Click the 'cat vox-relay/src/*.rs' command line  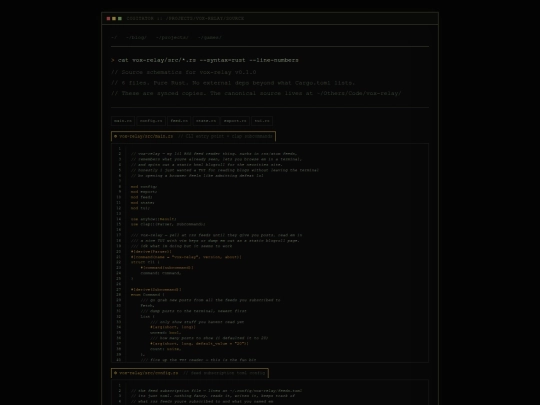[x=208, y=60]
